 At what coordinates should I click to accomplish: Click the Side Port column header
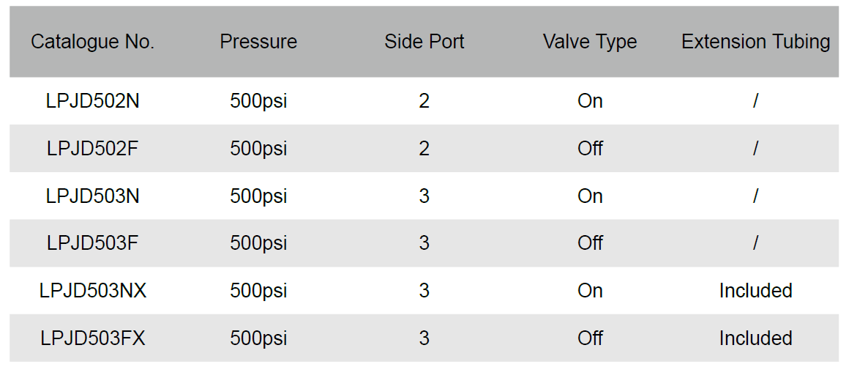coord(424,42)
